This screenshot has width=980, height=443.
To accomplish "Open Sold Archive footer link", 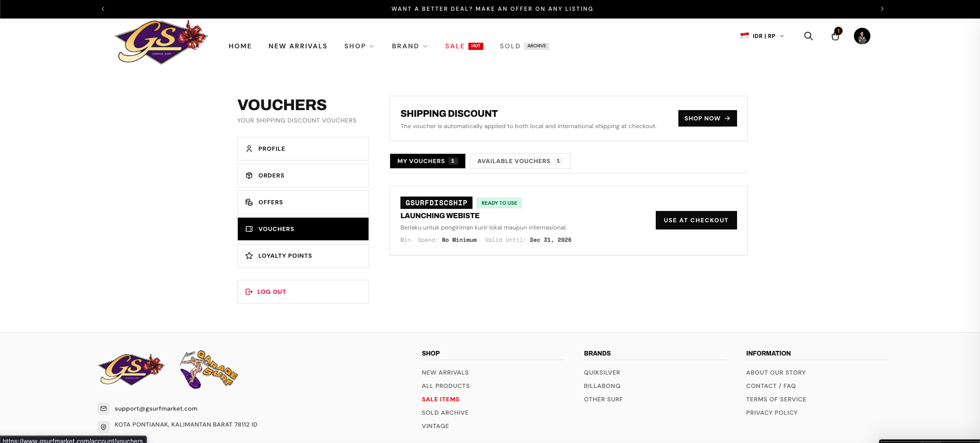I will pos(445,413).
